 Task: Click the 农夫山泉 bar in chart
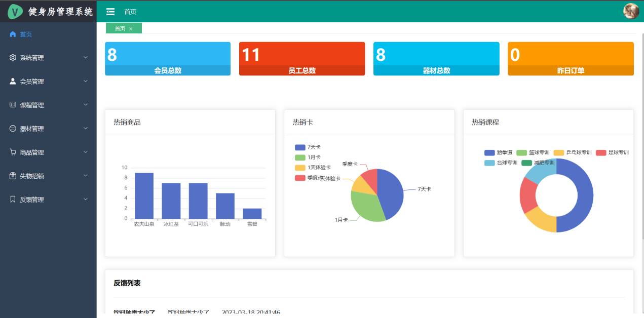coord(144,195)
